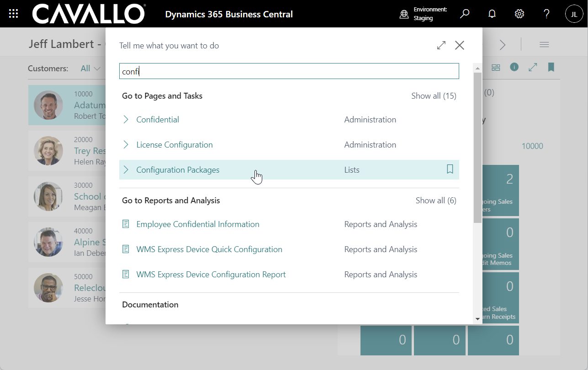Bookmark the Configuration Packages result
The height and width of the screenshot is (370, 588).
450,169
